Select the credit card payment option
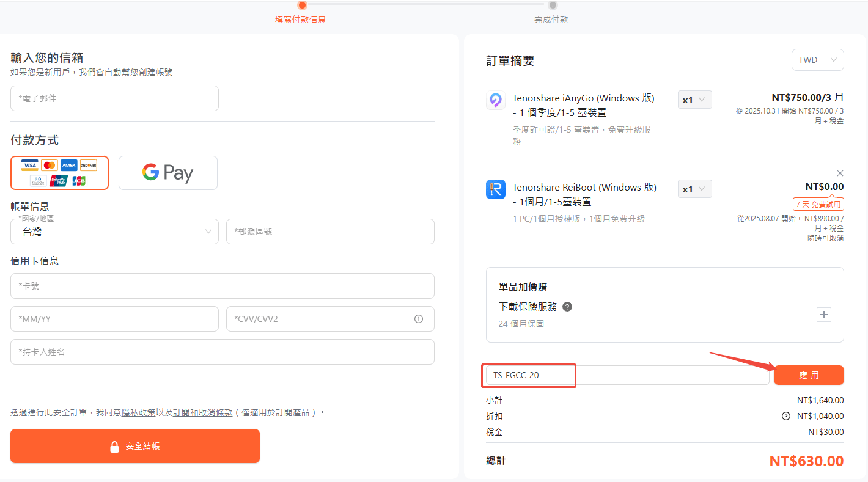The height and width of the screenshot is (482, 868). (x=59, y=173)
